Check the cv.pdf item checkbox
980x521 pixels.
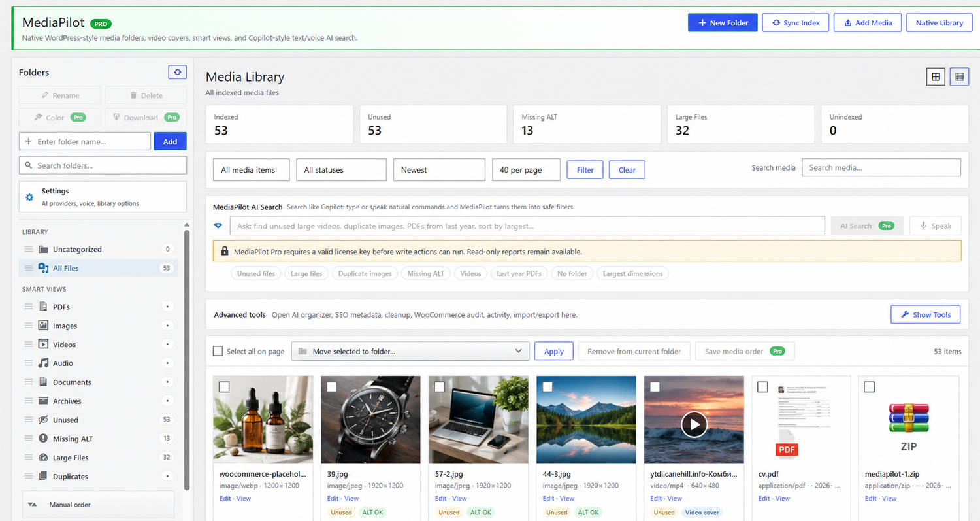762,387
